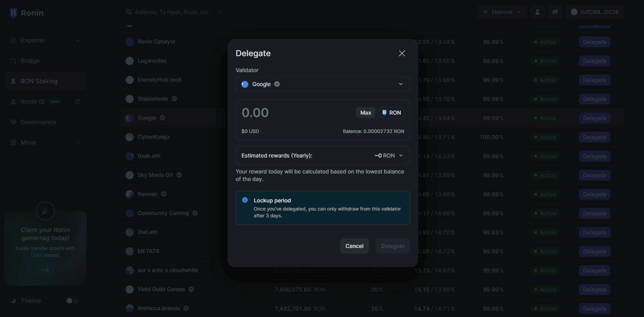Click the lockup period info icon
The image size is (644, 317).
click(245, 200)
